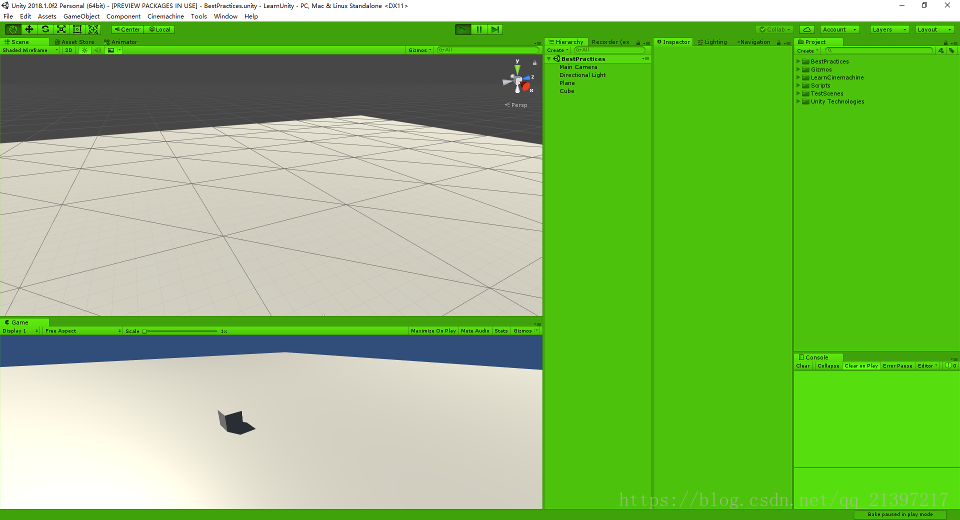Select the Move tool

click(29, 29)
